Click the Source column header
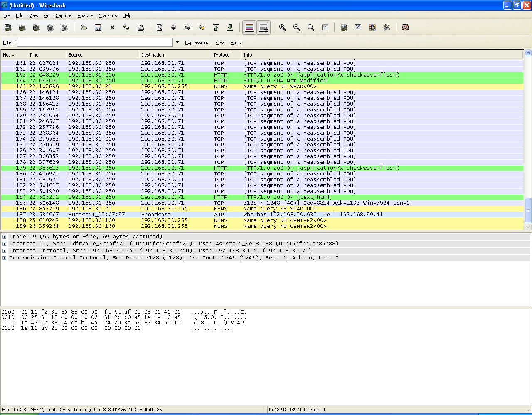 point(103,55)
